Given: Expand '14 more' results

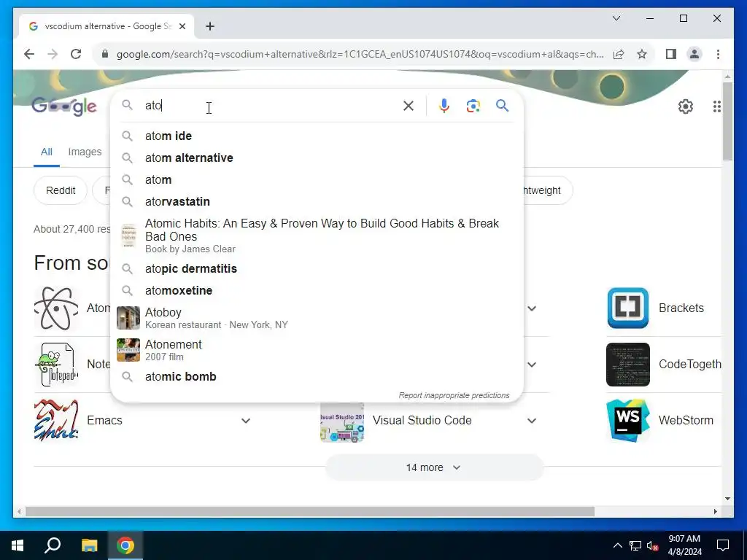Looking at the screenshot, I should pos(434,467).
